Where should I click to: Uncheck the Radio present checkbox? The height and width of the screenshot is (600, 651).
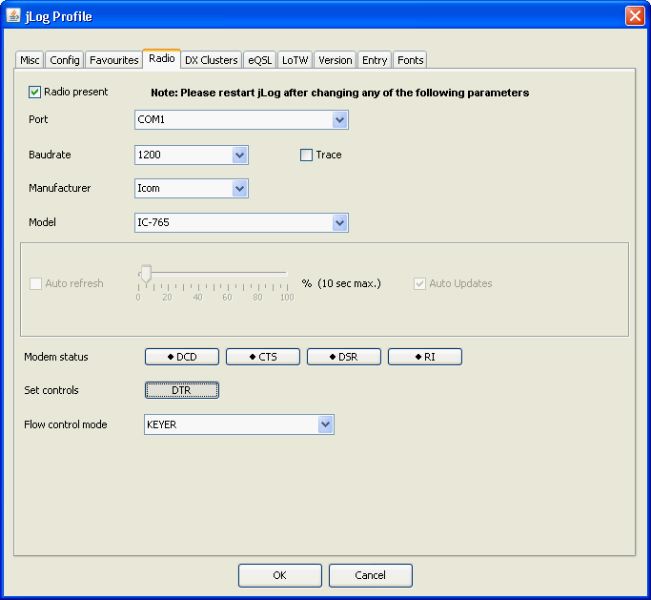coord(35,92)
